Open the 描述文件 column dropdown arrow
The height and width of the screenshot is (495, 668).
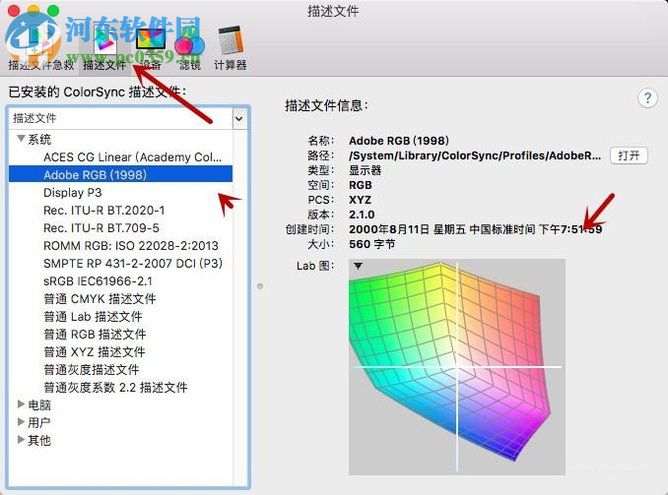(239, 118)
